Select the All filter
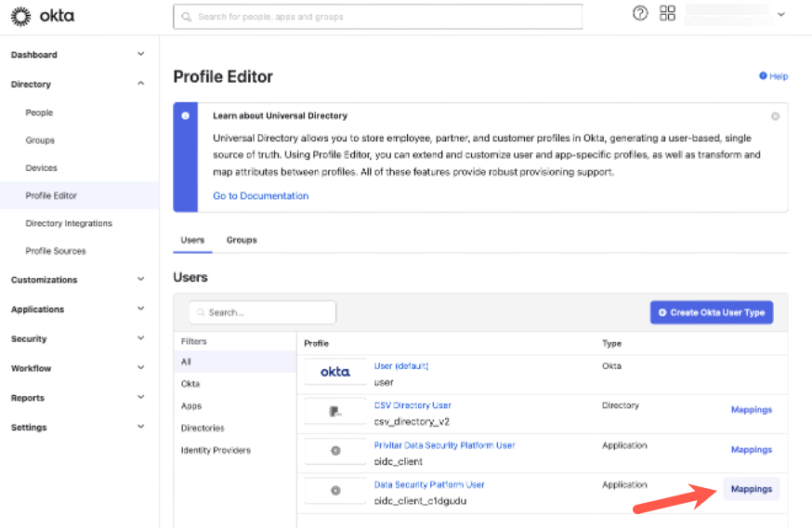 point(235,362)
